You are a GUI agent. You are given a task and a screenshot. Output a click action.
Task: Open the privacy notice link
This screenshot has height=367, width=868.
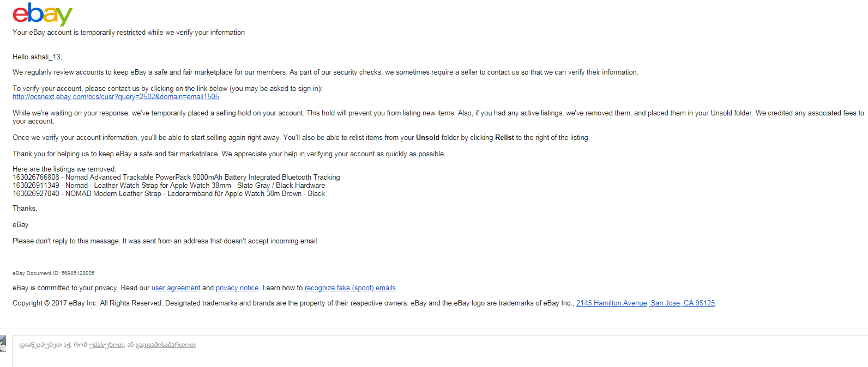[x=237, y=288]
